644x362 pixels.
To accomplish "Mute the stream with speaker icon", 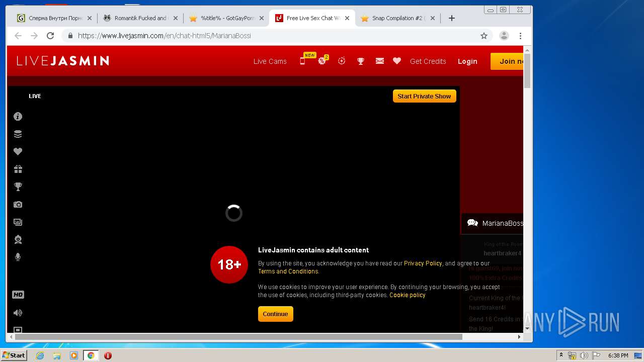I will pyautogui.click(x=18, y=313).
